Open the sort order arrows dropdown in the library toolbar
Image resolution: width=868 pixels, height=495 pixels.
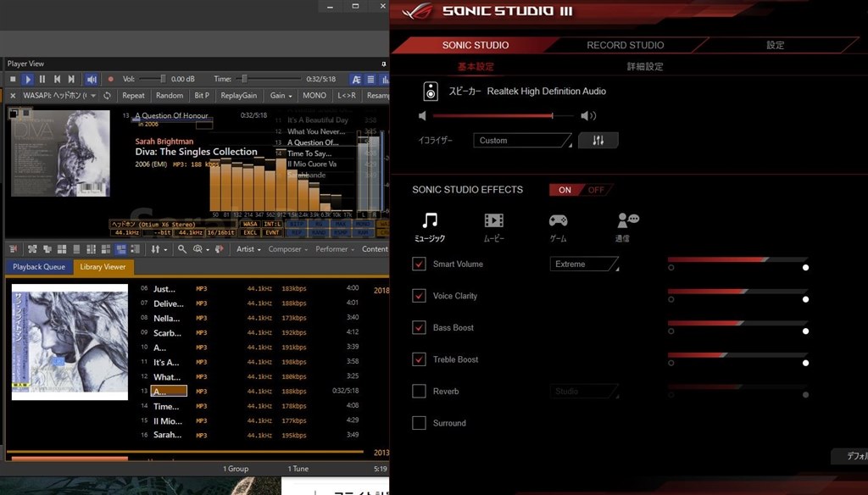click(159, 249)
